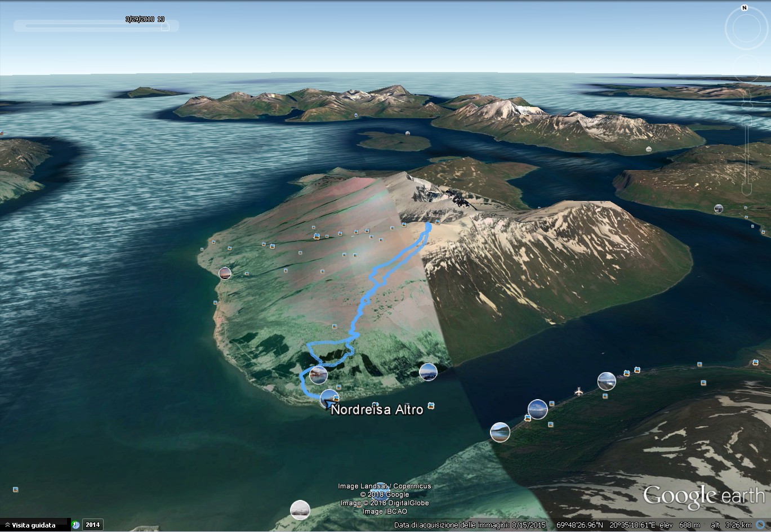
Task: Click the photo icon in lower left sea
Action: (x=15, y=489)
